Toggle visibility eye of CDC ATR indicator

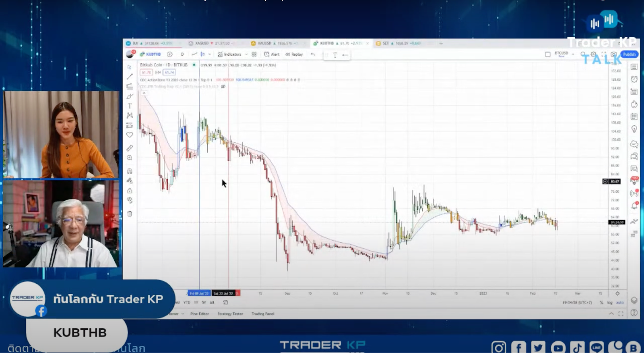[223, 86]
